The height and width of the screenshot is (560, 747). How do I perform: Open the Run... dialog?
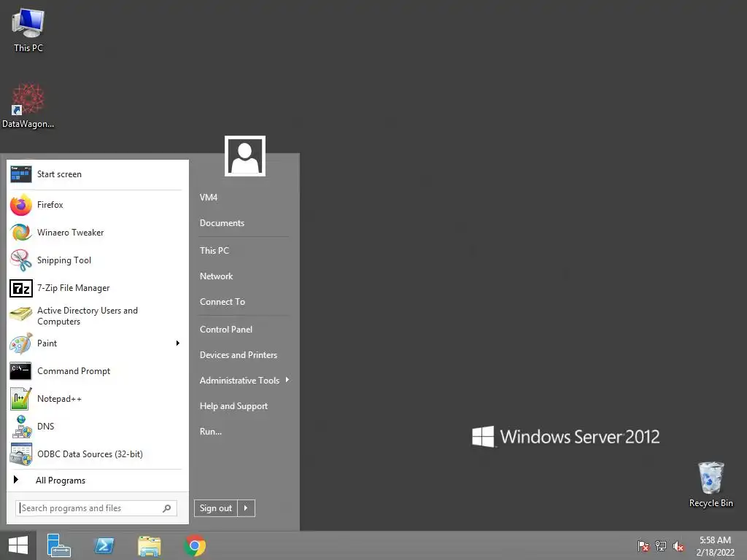click(211, 432)
